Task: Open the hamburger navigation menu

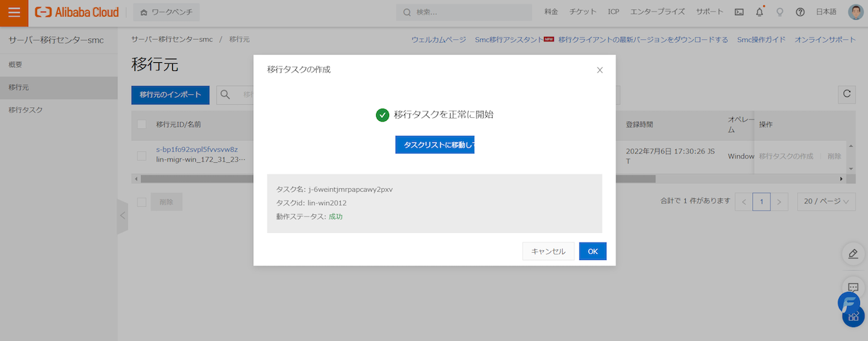Action: (x=14, y=12)
